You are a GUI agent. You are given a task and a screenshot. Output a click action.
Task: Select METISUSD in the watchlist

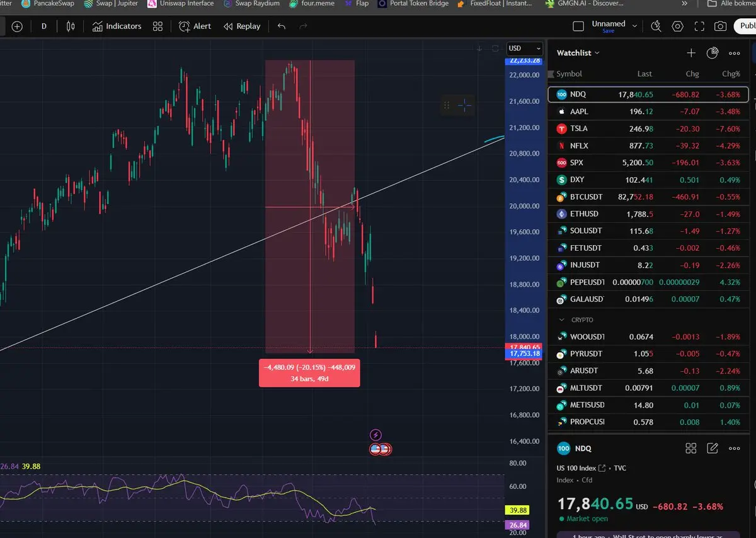(648, 405)
